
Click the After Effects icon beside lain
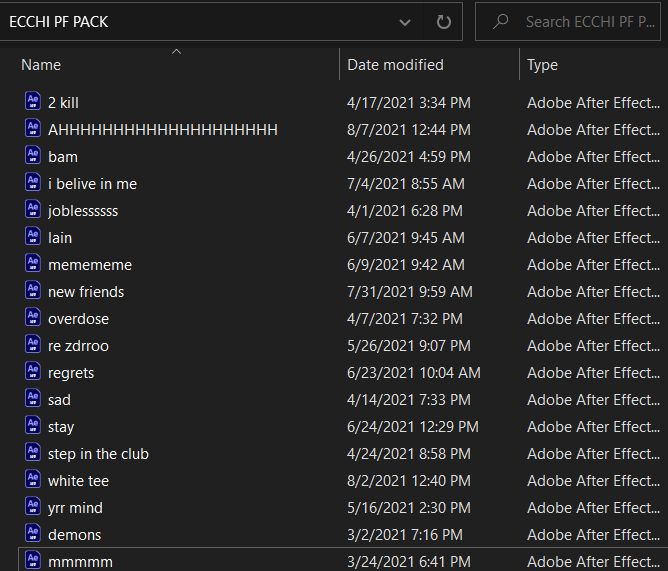(x=33, y=237)
